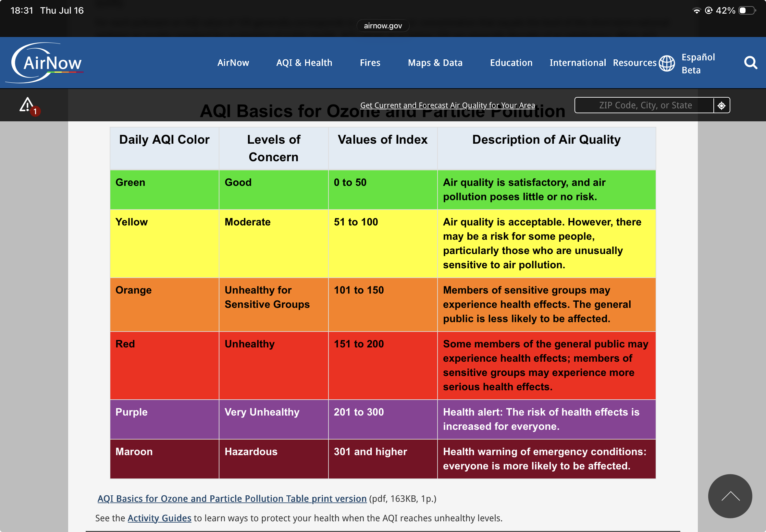
Task: Select the Levels of Concern column header
Action: click(x=274, y=148)
